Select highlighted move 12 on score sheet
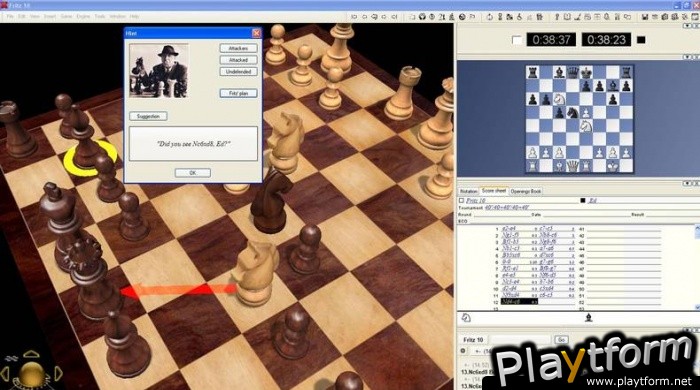 519,302
